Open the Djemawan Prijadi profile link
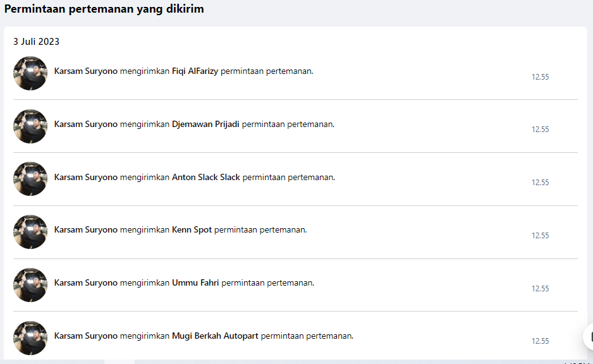The height and width of the screenshot is (364, 593). 205,124
